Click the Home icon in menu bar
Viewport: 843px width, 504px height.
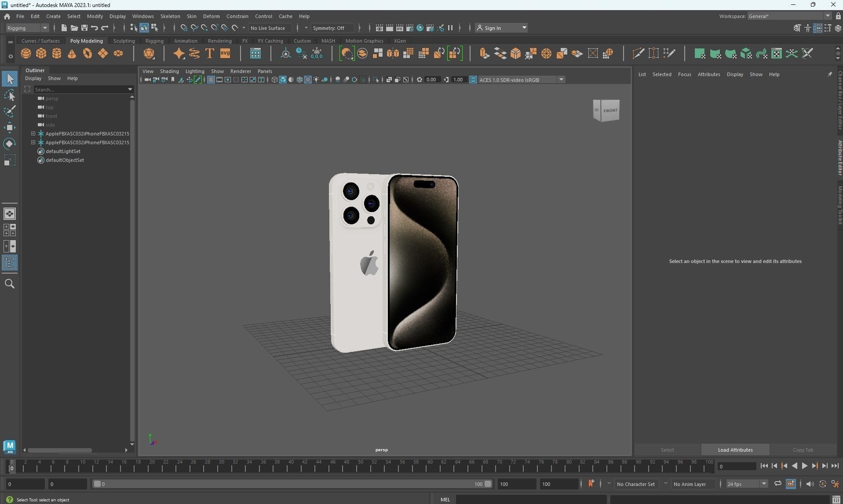point(7,16)
